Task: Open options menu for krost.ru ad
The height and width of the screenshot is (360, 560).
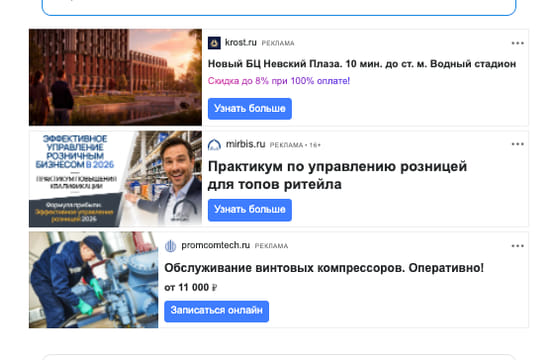Action: 518,43
